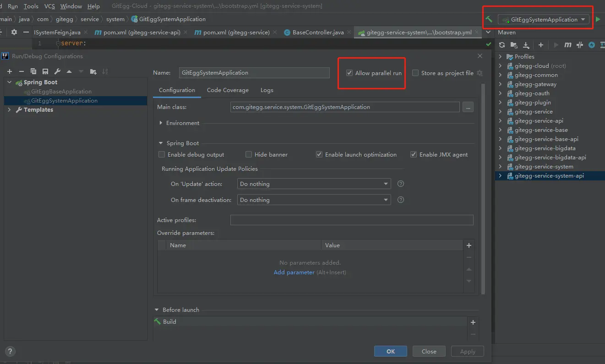The width and height of the screenshot is (605, 364).
Task: Execute Maven goal 'm' icon
Action: coord(568,45)
